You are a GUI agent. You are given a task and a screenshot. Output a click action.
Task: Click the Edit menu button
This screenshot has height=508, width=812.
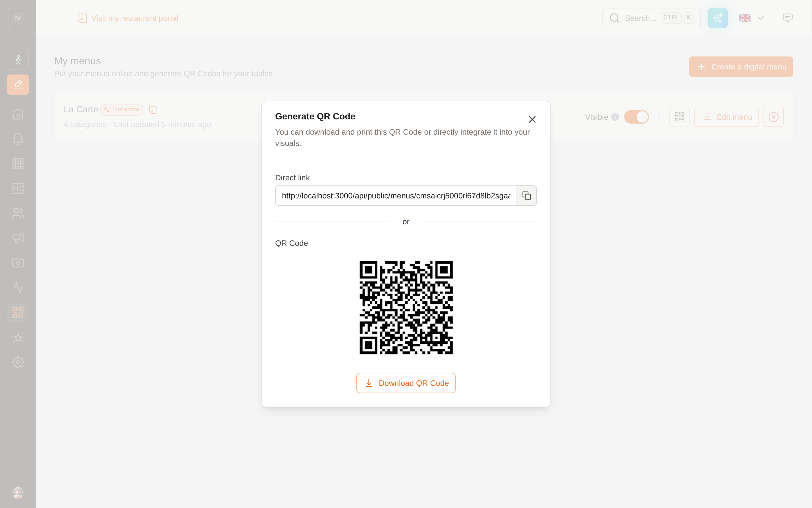(727, 117)
